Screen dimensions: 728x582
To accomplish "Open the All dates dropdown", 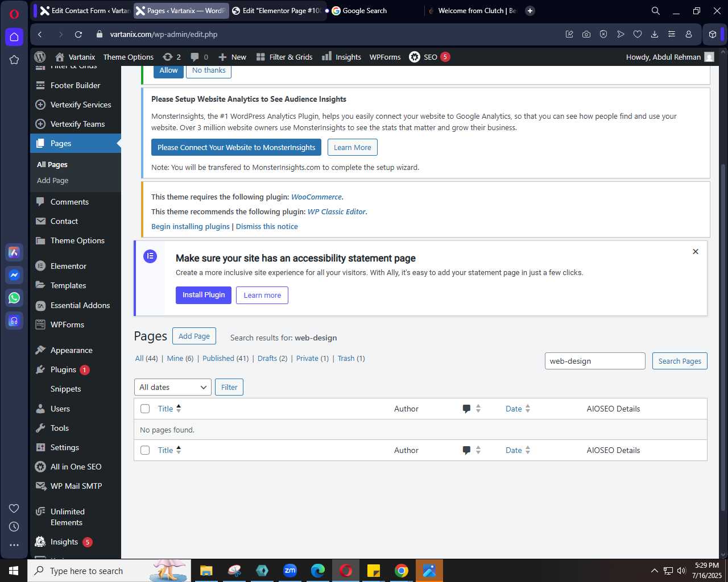I will coord(173,387).
